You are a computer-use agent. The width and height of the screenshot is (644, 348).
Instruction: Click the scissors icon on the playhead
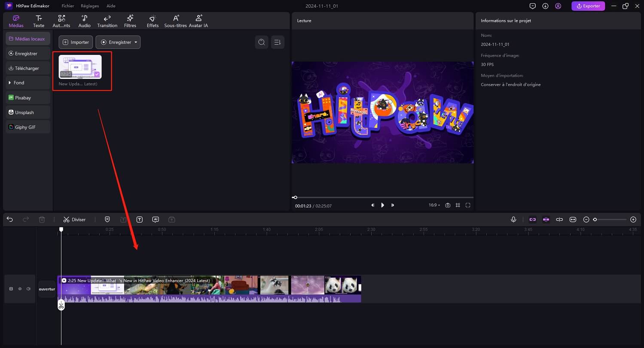[61, 305]
